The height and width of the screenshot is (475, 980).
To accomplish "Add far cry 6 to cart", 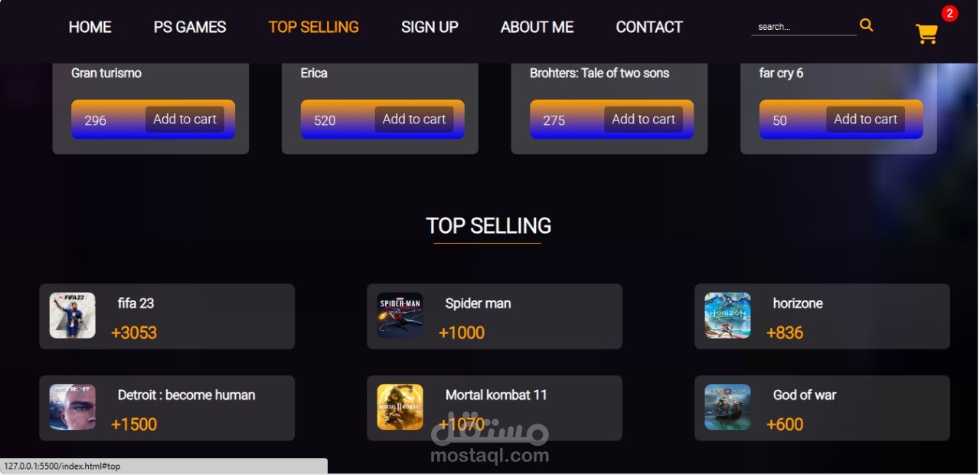I will coord(865,120).
